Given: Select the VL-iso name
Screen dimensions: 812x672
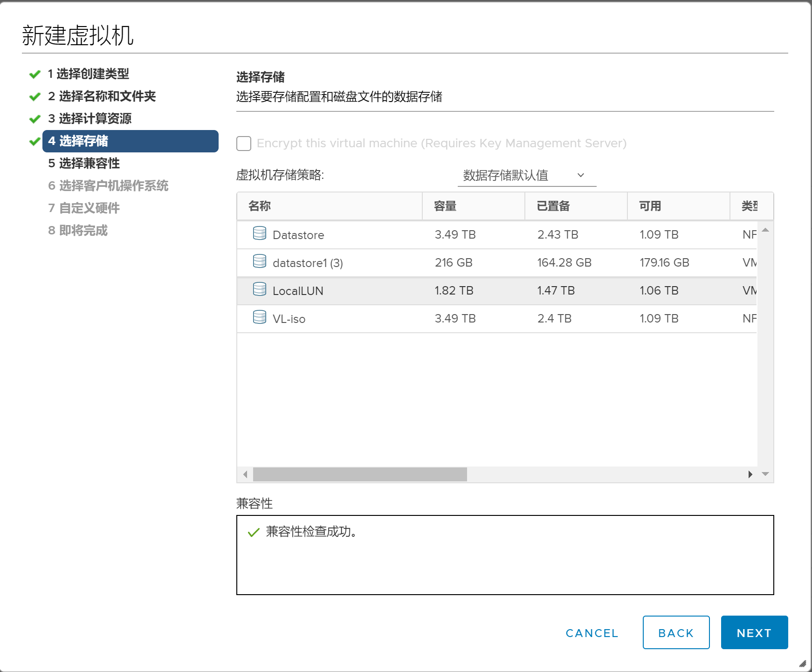Looking at the screenshot, I should 289,319.
